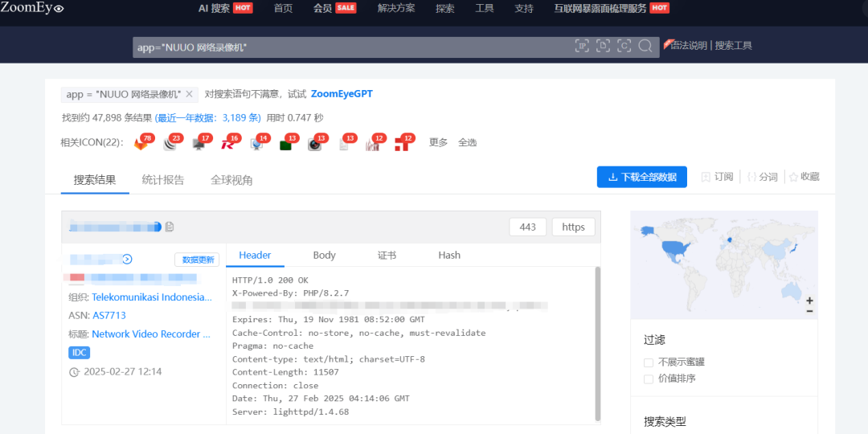The image size is (868, 434).
Task: Open the ZoomEyeGPT link
Action: [x=342, y=94]
